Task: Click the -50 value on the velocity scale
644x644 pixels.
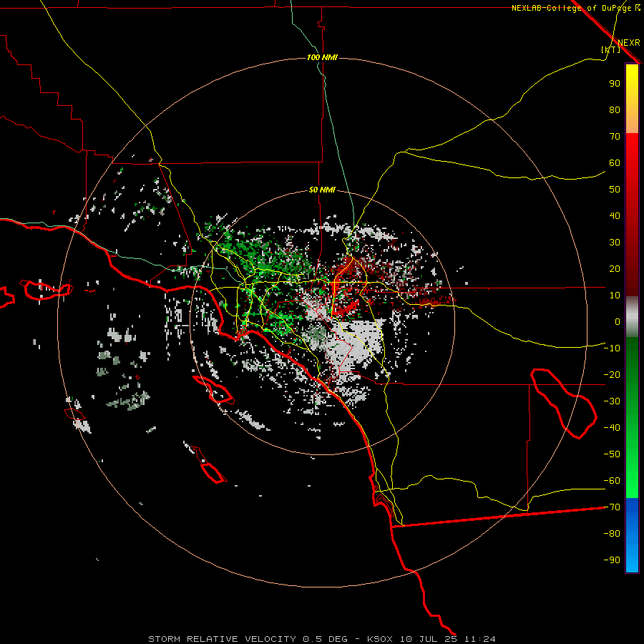Action: point(612,454)
